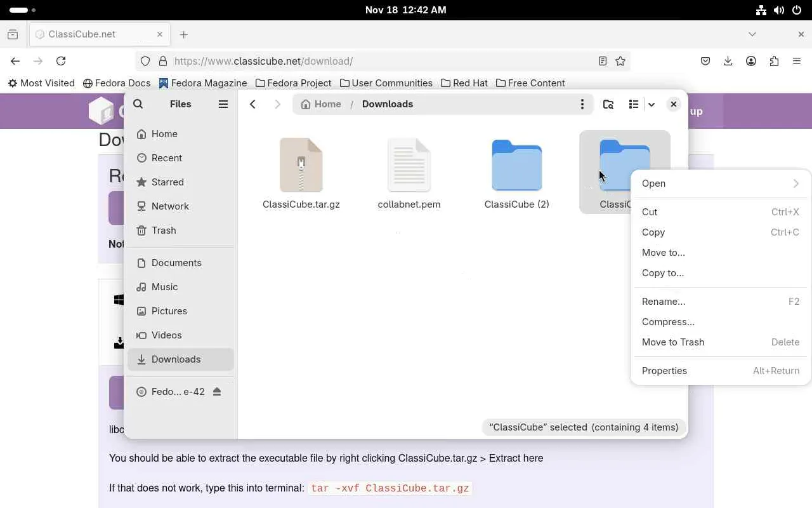This screenshot has width=812, height=508.
Task: Open the Files search icon
Action: [138, 104]
